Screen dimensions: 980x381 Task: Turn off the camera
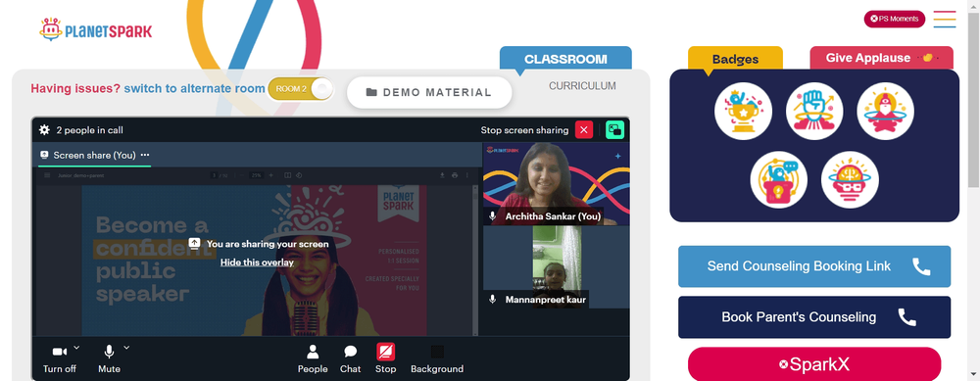tap(60, 359)
